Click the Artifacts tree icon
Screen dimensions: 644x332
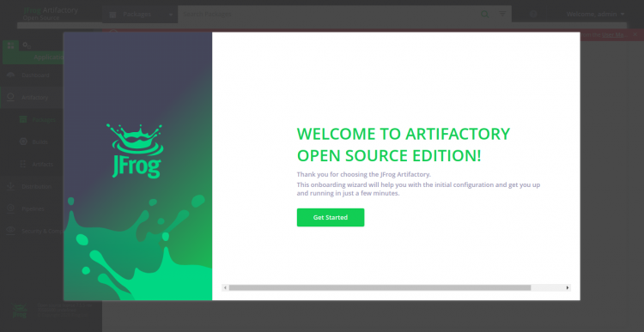[x=23, y=164]
